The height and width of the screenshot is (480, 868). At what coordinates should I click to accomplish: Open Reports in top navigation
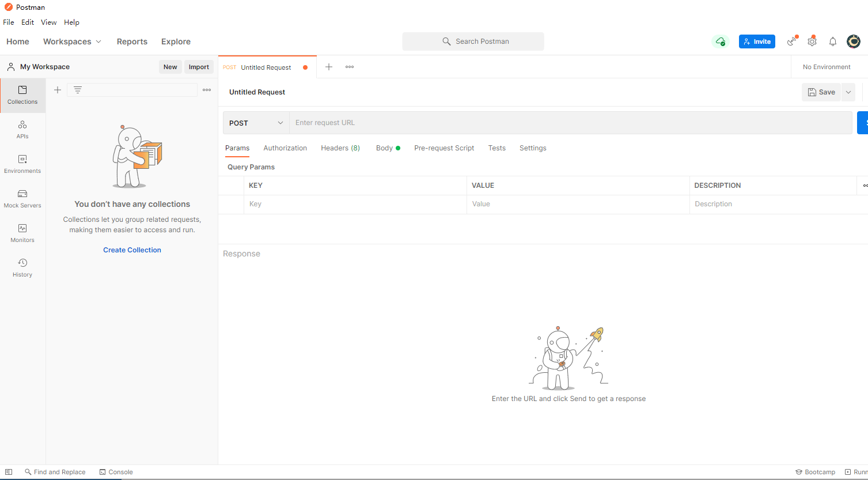[x=132, y=41]
